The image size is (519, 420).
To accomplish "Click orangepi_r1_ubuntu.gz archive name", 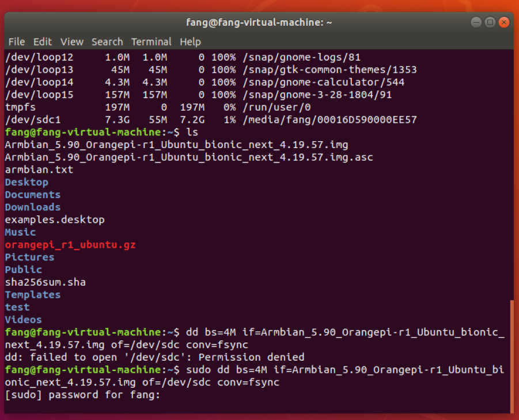I will click(70, 245).
